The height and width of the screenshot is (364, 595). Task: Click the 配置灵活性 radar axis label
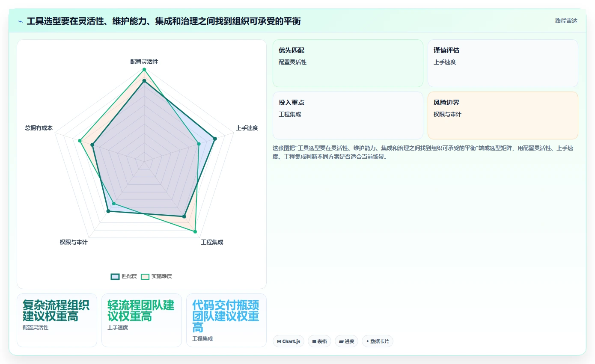(x=144, y=62)
